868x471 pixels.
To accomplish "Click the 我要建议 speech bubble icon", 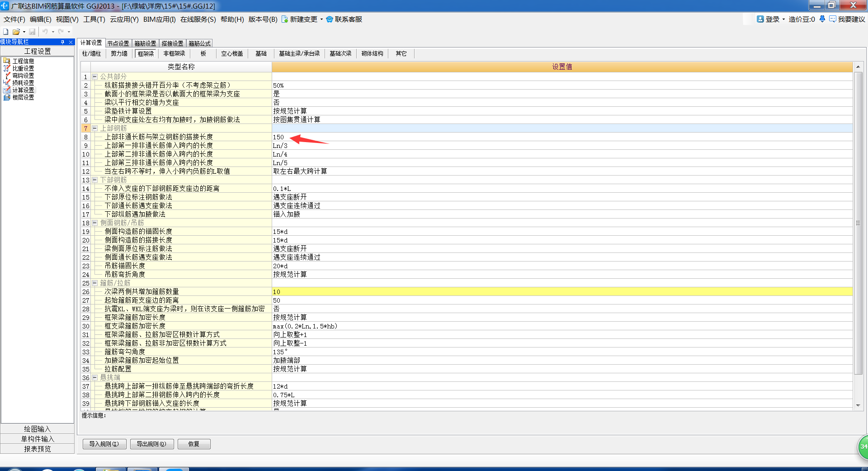I will click(833, 19).
